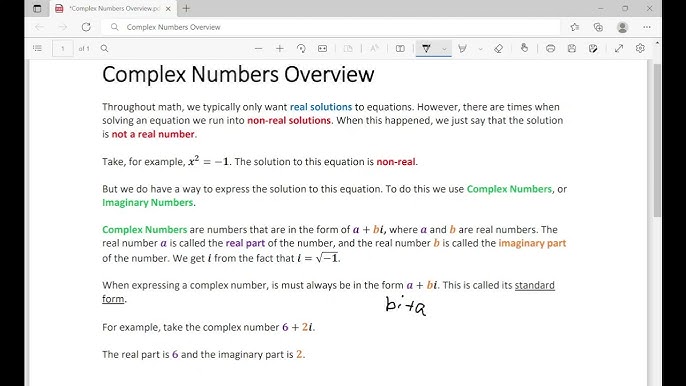Open the table of contents panel
The image size is (686, 386).
coord(38,48)
